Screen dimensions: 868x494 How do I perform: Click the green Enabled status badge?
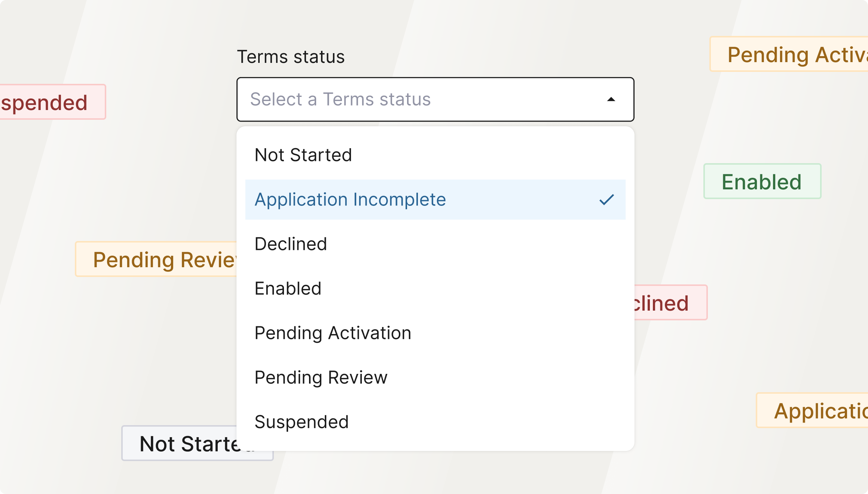tap(762, 181)
